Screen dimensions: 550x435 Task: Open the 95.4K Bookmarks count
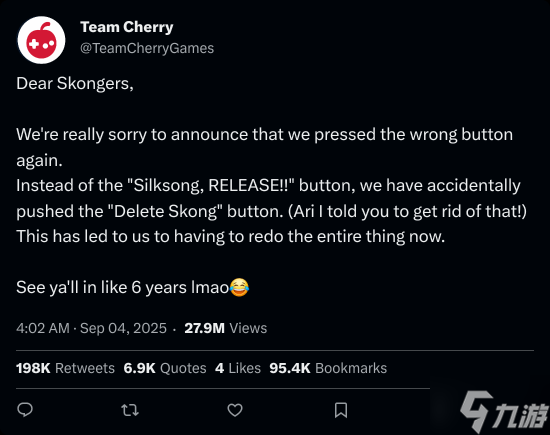coord(328,368)
